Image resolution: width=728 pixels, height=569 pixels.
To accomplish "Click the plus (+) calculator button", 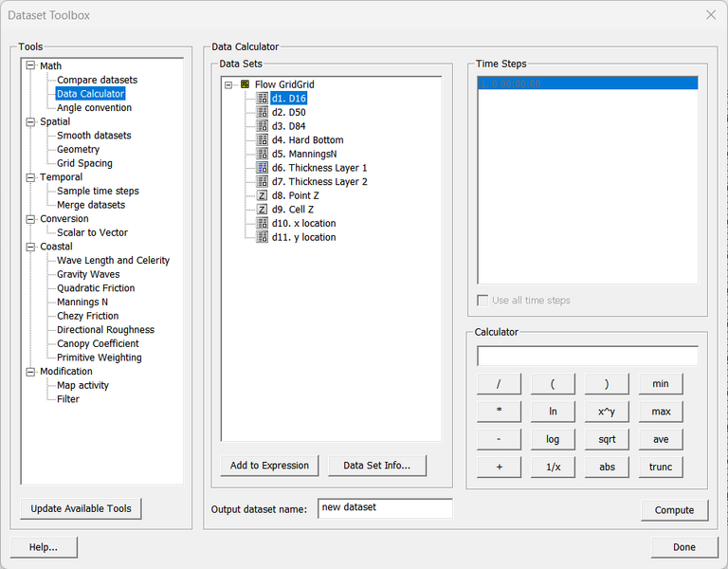I will pos(500,467).
